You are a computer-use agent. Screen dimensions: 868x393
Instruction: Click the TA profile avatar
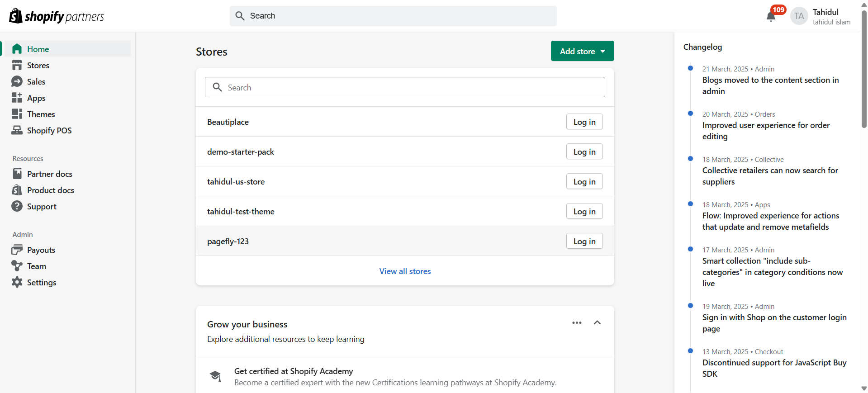coord(799,16)
